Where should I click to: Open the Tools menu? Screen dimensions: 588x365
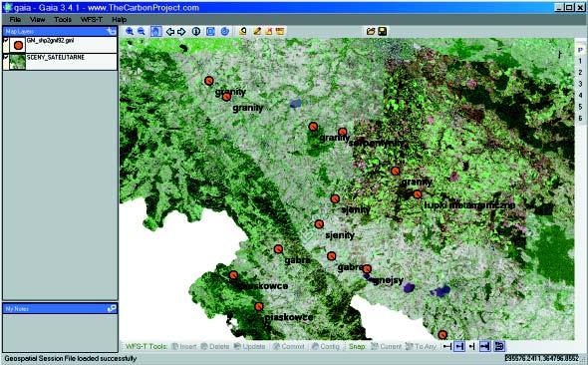click(63, 20)
